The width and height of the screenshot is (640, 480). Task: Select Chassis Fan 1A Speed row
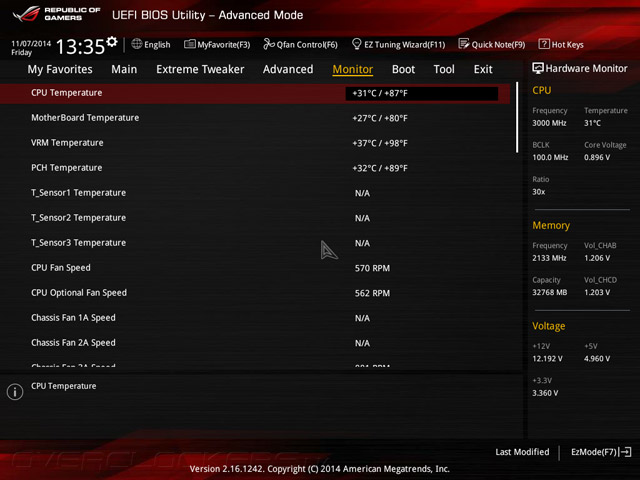coord(255,318)
